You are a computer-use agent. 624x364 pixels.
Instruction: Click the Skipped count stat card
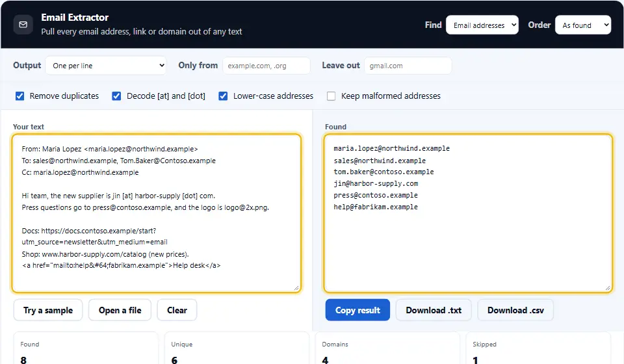tap(538, 348)
